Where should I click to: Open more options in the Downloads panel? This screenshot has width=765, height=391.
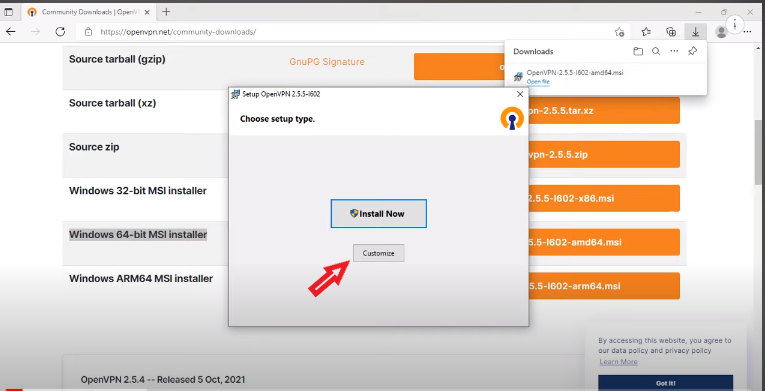(x=674, y=51)
